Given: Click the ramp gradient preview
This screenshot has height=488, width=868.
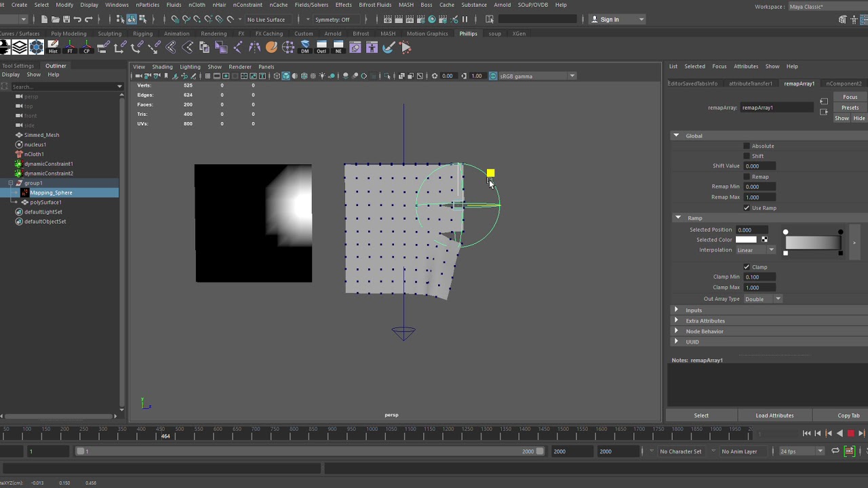Looking at the screenshot, I should pyautogui.click(x=812, y=243).
